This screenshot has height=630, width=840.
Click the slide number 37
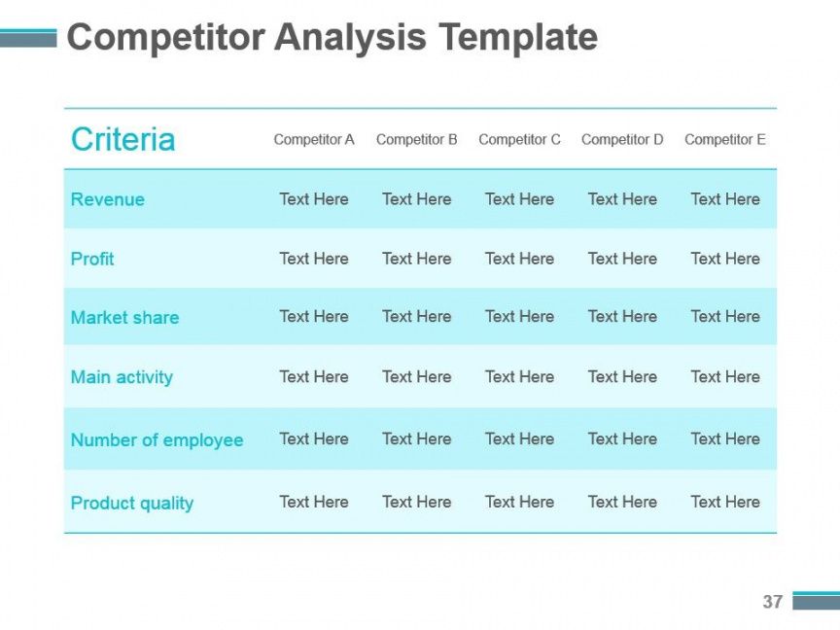[x=772, y=602]
